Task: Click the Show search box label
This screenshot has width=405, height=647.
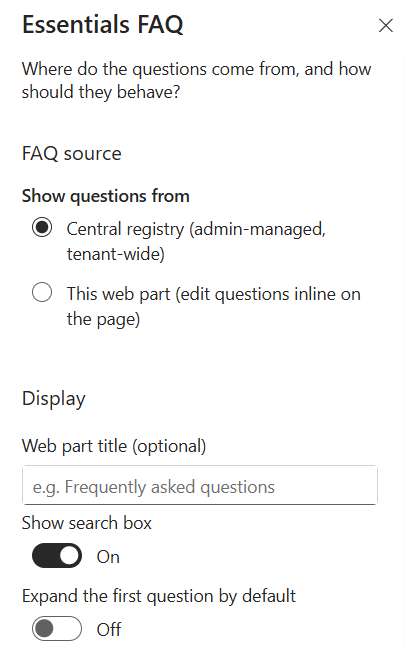Action: coord(87,523)
